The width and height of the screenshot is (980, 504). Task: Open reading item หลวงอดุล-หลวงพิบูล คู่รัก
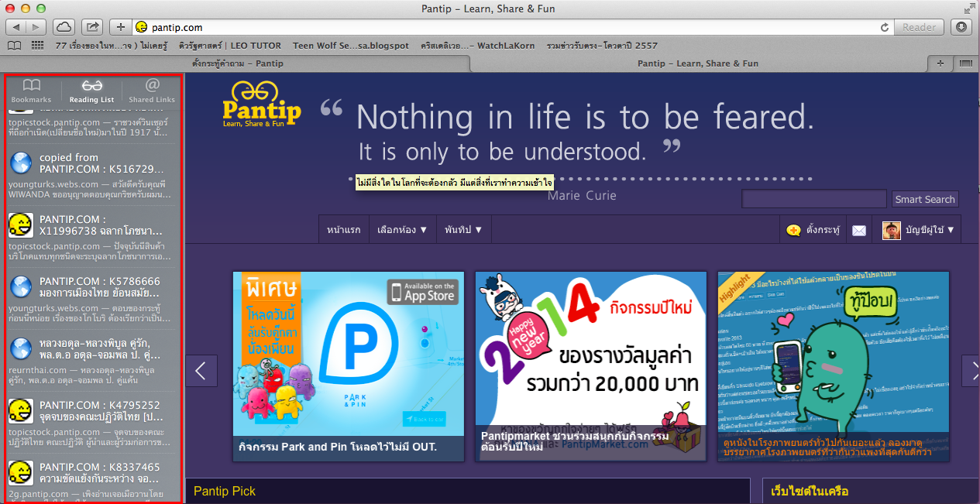[x=93, y=360]
